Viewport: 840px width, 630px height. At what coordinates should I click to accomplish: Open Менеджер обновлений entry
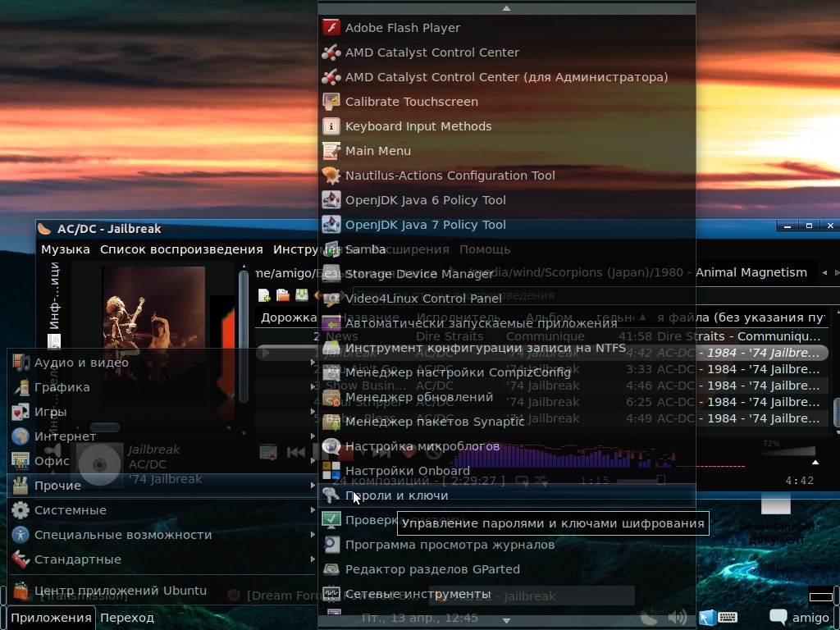(506, 397)
